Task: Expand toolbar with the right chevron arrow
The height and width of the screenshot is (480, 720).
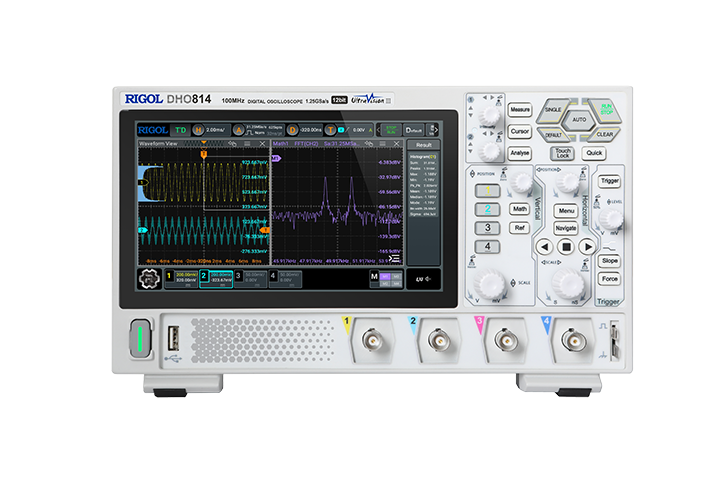Action: [436, 130]
